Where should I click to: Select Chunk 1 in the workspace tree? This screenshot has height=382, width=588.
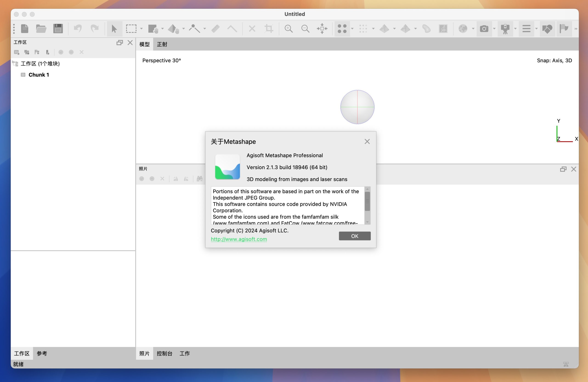pyautogui.click(x=39, y=75)
